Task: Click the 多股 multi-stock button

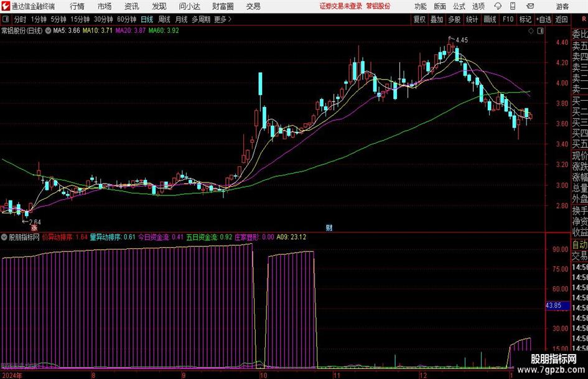Action: 454,19
